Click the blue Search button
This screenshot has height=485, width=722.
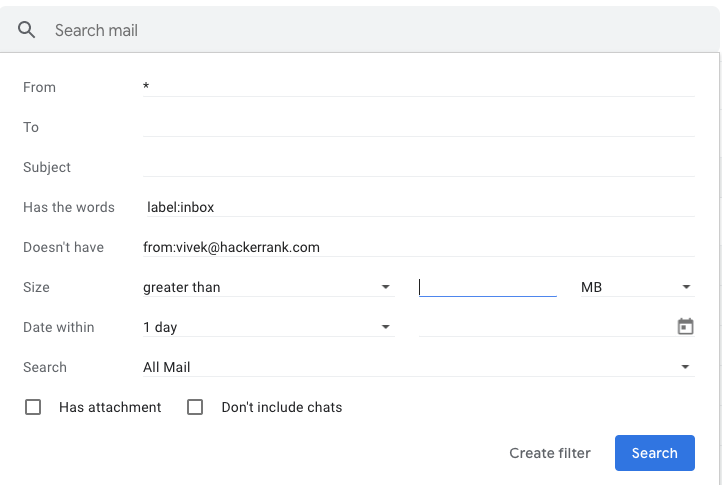(654, 453)
